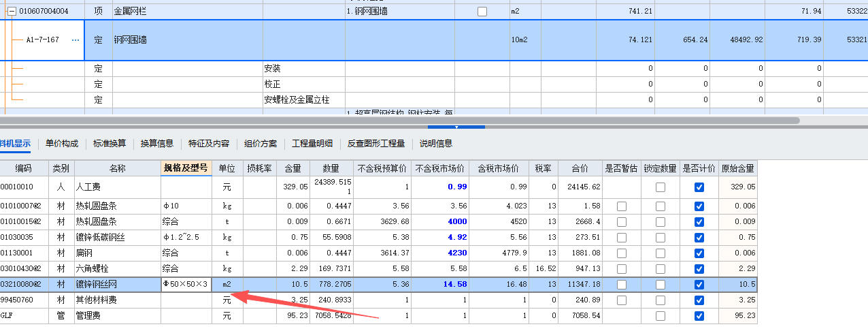Click the 11347.18 total price cell
868x331 pixels.
pos(580,284)
